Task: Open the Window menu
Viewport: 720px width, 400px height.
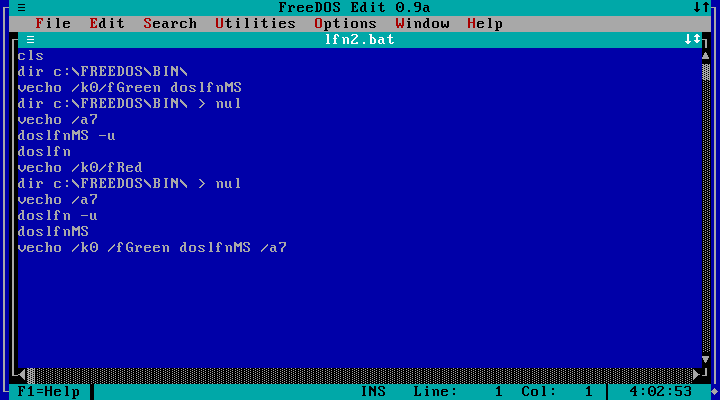Action: click(x=422, y=23)
